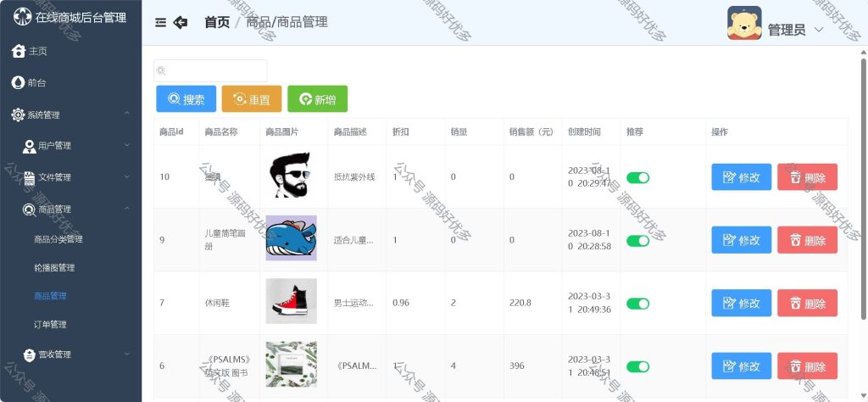Click the 2023-08-10 20:28:58 timestamp
This screenshot has width=868, height=402.
(x=590, y=240)
